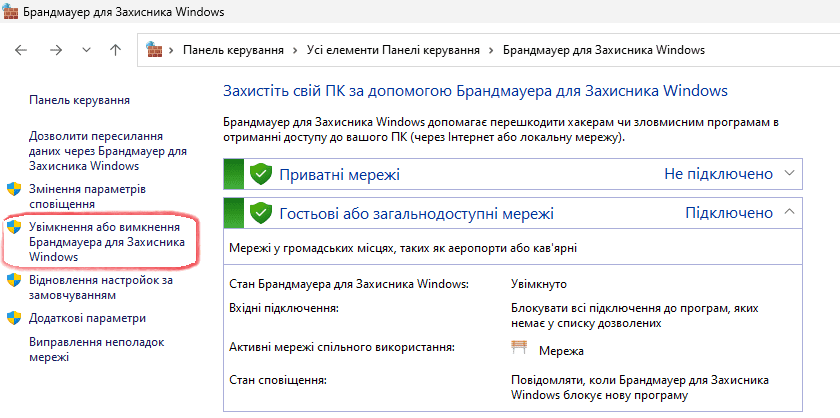Open Додаткові параметри link
This screenshot has height=418, width=840.
pos(87,318)
